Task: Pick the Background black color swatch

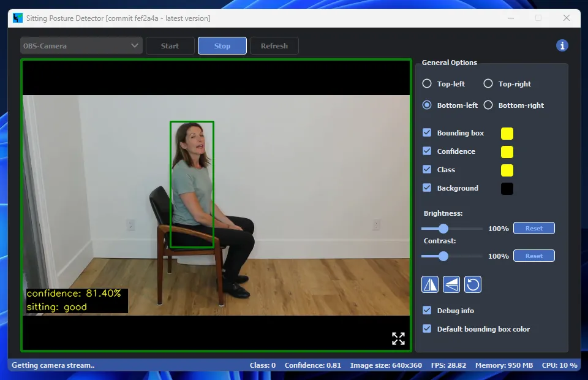Action: [507, 188]
